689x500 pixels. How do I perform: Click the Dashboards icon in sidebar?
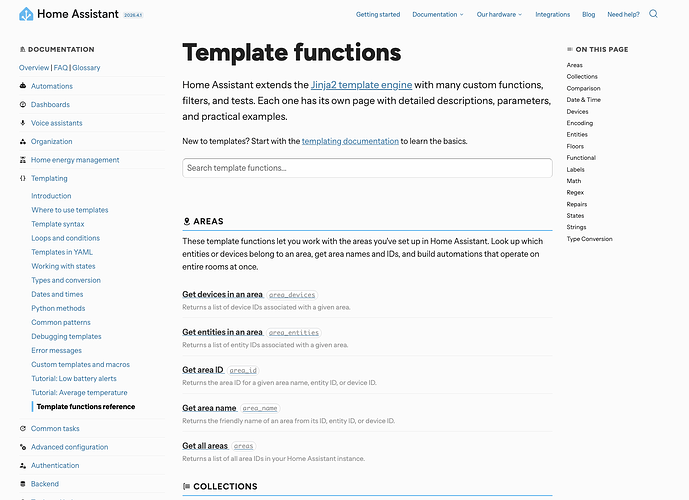click(x=22, y=105)
